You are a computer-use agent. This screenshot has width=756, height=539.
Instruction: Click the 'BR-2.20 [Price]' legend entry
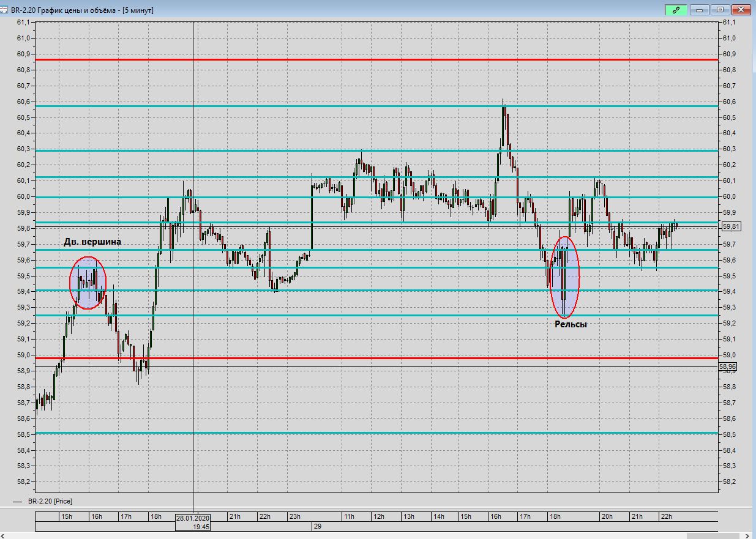click(x=50, y=501)
